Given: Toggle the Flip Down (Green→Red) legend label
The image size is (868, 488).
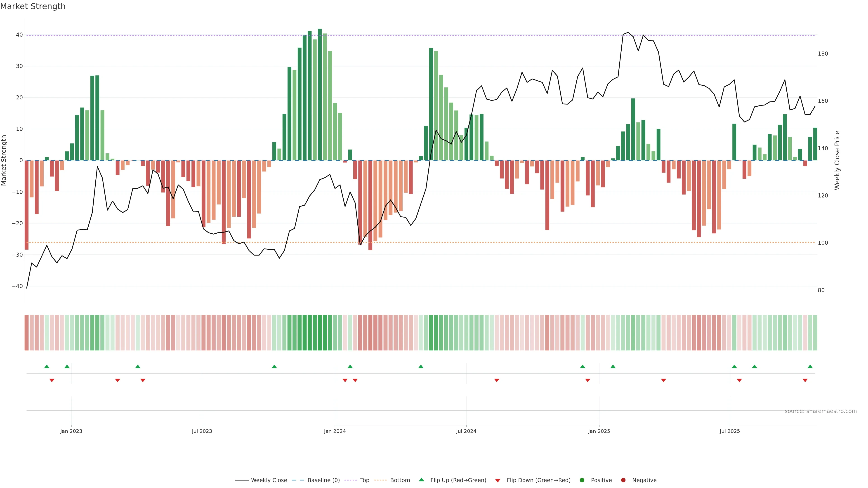Looking at the screenshot, I should 538,480.
